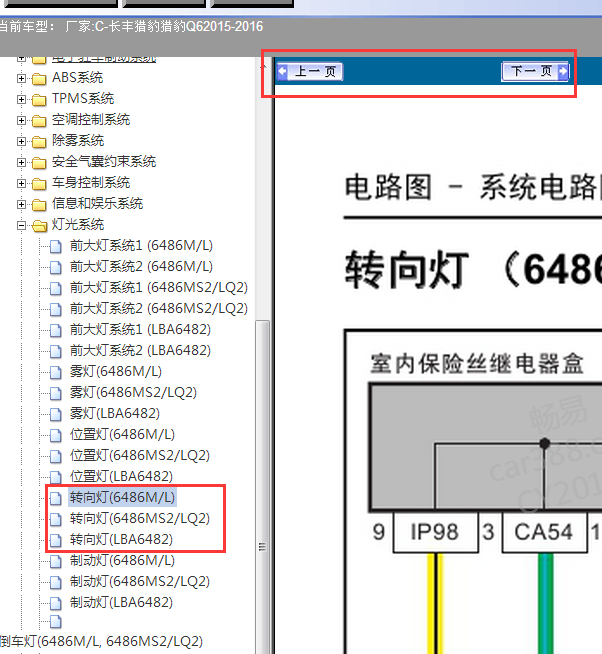This screenshot has width=602, height=654.
Task: Expand the 车身控制系统 folder node
Action: pyautogui.click(x=21, y=183)
